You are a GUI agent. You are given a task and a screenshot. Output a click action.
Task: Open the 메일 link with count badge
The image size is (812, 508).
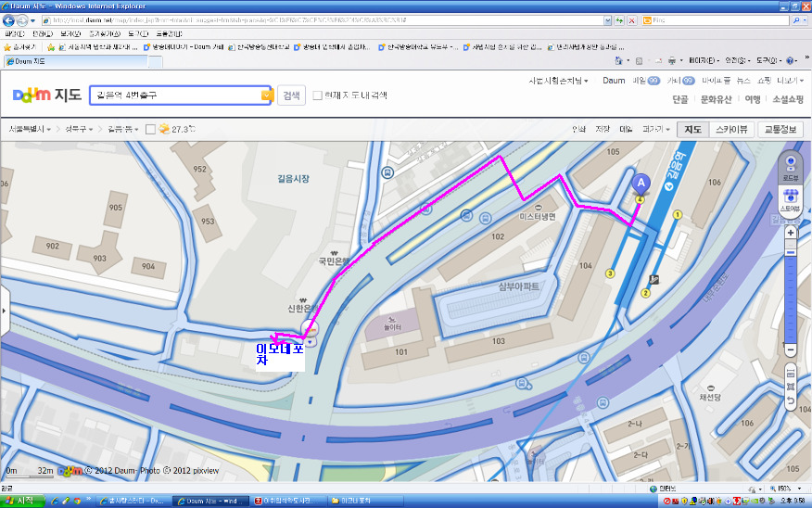click(x=646, y=81)
